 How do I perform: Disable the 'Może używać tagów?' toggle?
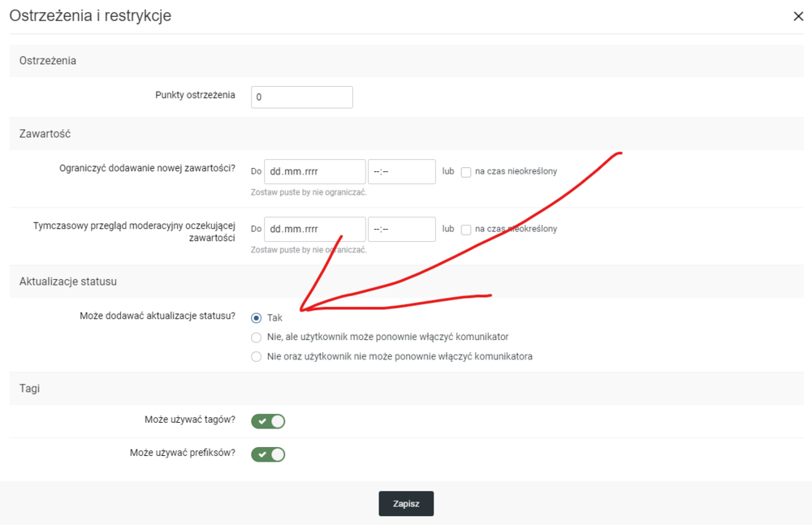268,421
